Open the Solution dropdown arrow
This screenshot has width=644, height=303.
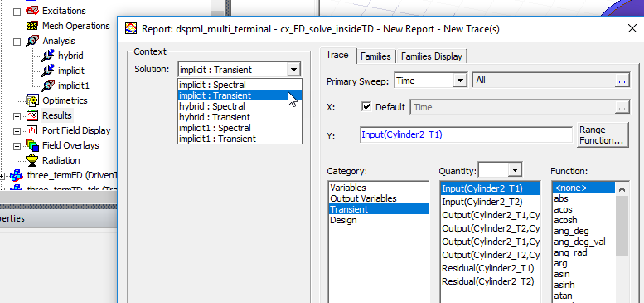[x=293, y=70]
